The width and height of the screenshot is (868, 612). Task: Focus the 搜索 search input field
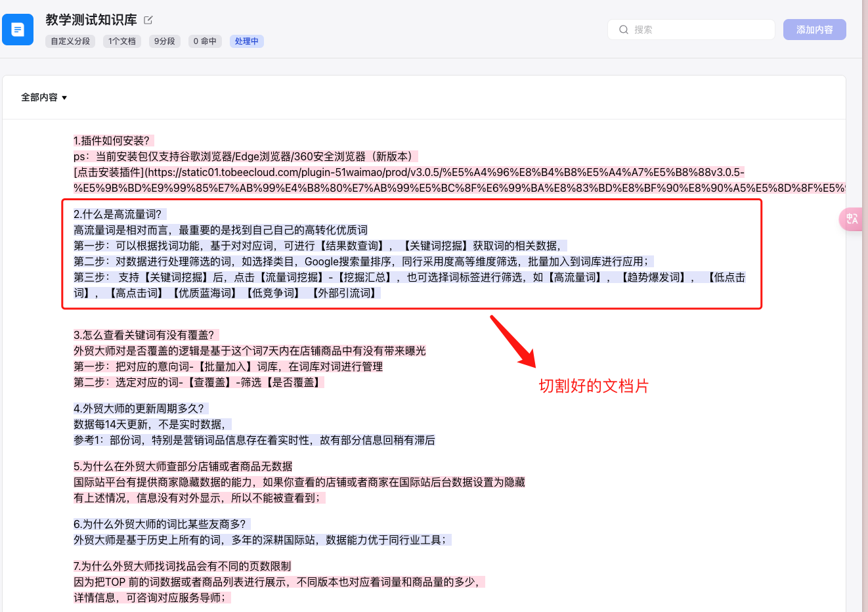point(691,30)
